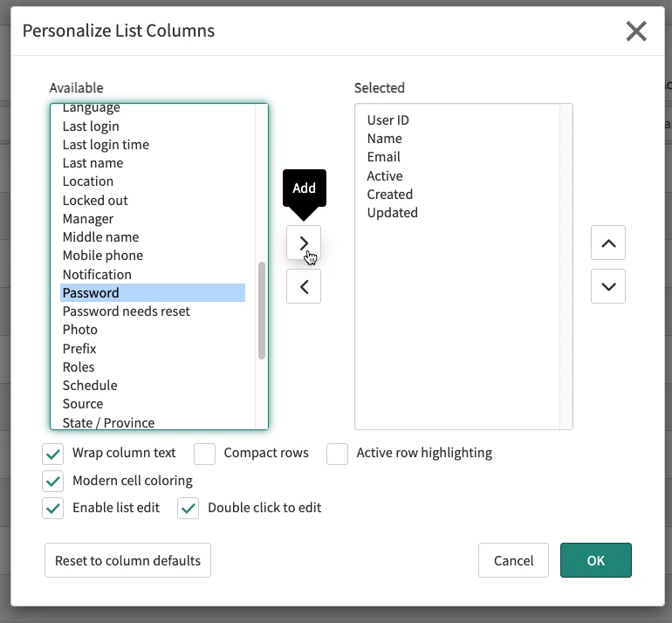Screen dimensions: 672x623
Task: Close the Personalize List Columns dialog
Action: (x=636, y=31)
